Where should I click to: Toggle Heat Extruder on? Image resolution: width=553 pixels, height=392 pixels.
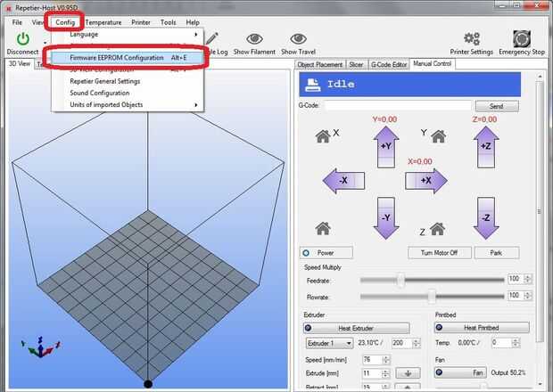356,328
